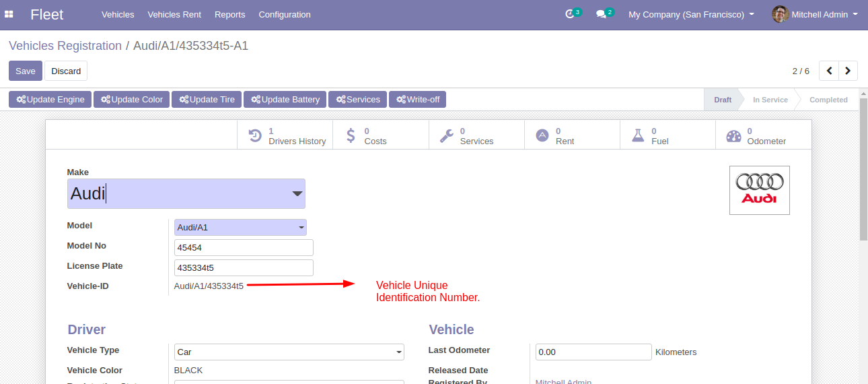Click the Vehicle section heading
Screen dimensions: 868x384
451,329
